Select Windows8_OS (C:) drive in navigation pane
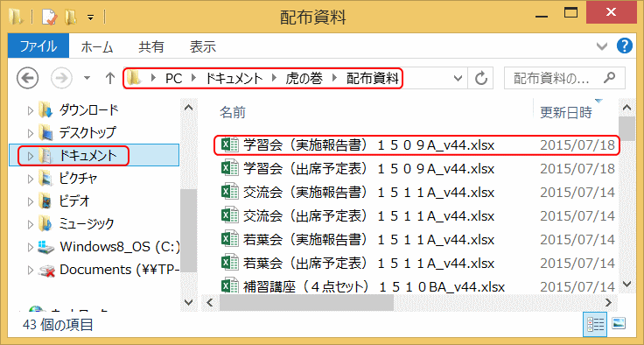The width and height of the screenshot is (644, 345). 120,247
